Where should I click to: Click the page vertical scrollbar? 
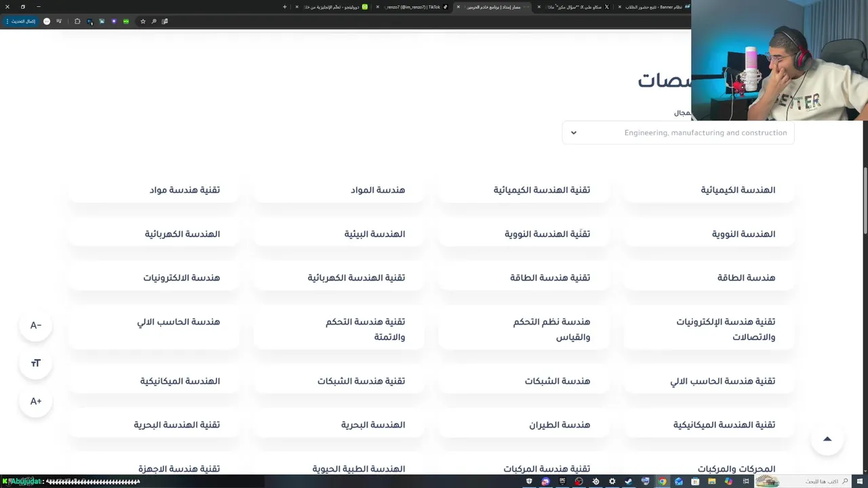(865, 200)
